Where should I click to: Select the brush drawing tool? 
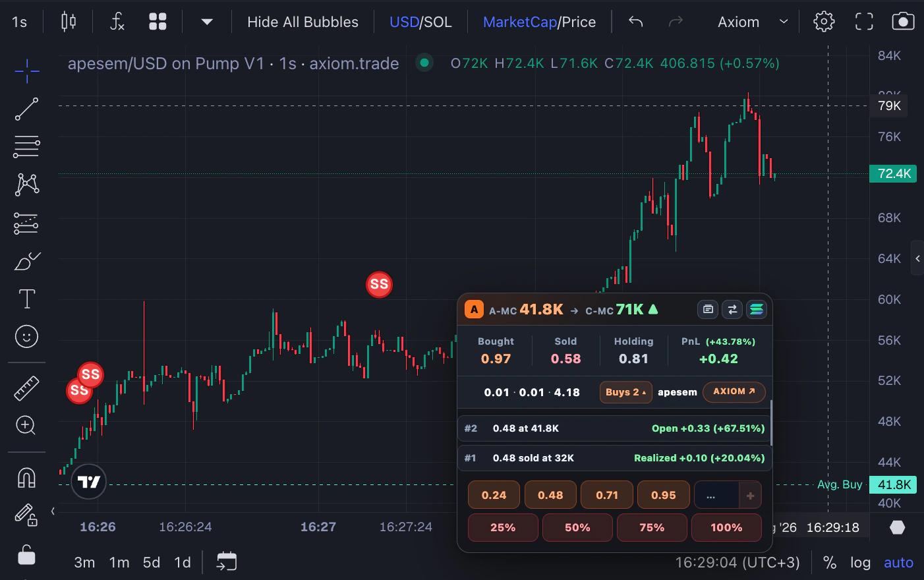click(x=27, y=261)
